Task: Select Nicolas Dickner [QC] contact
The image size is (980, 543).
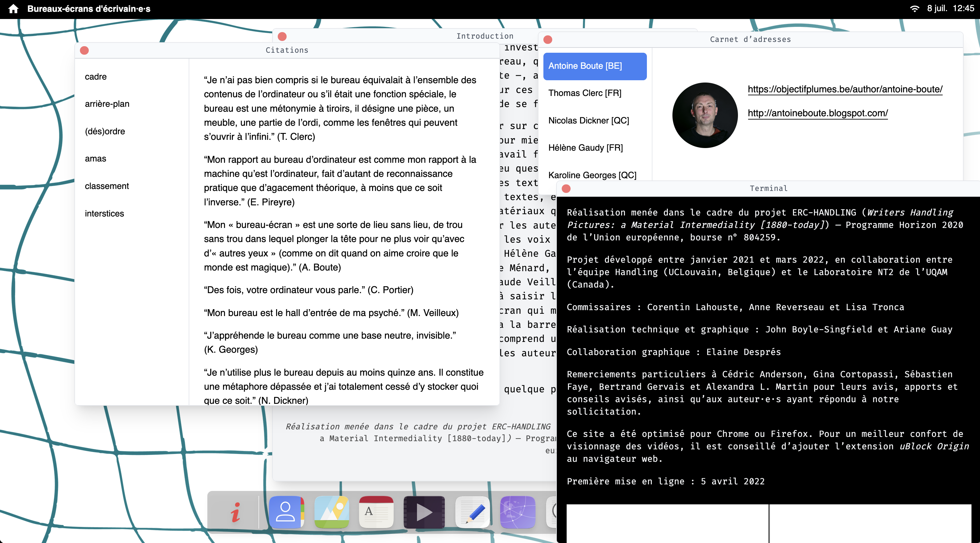Action: 589,121
